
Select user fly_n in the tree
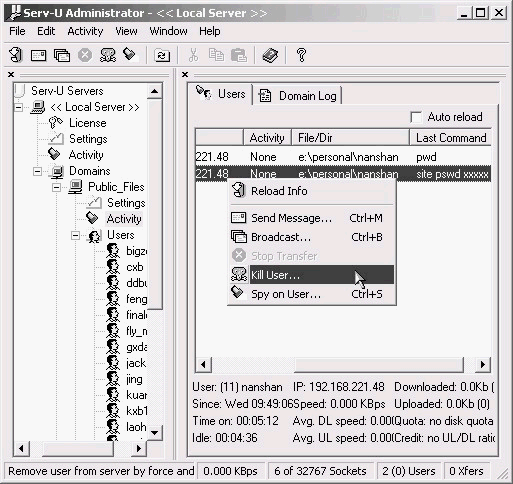click(x=136, y=331)
